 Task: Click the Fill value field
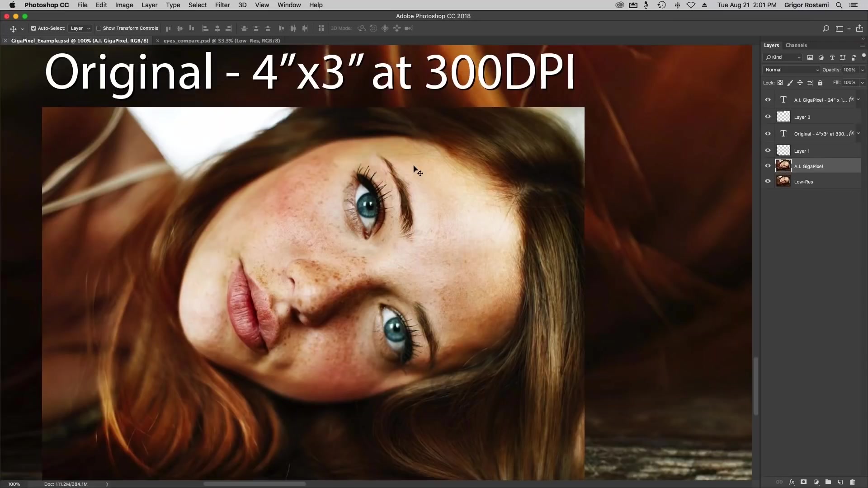[x=849, y=83]
